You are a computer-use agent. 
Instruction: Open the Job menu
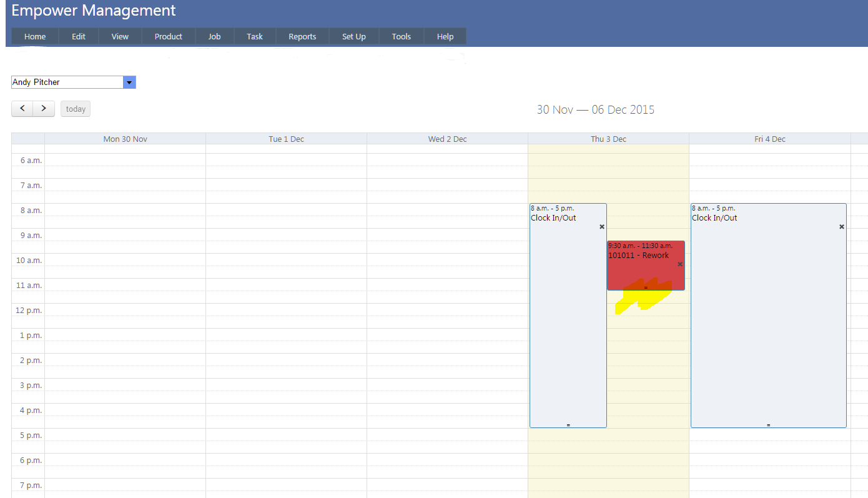(214, 37)
